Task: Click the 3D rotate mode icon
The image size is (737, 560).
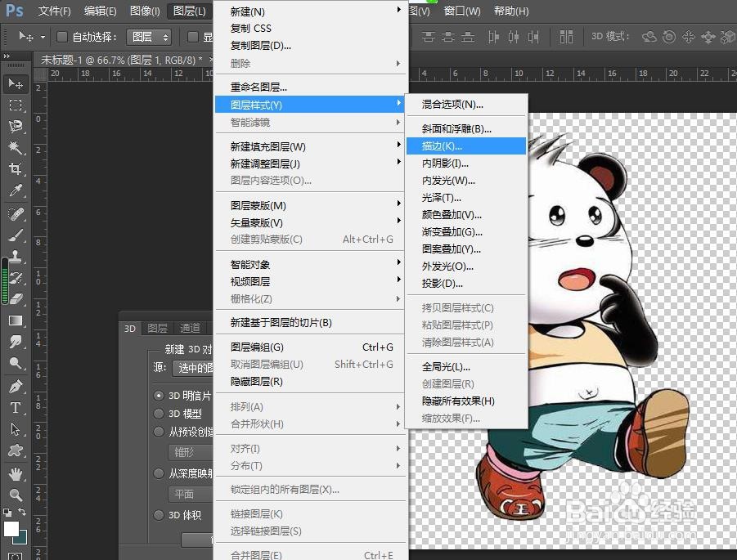Action: (x=649, y=37)
